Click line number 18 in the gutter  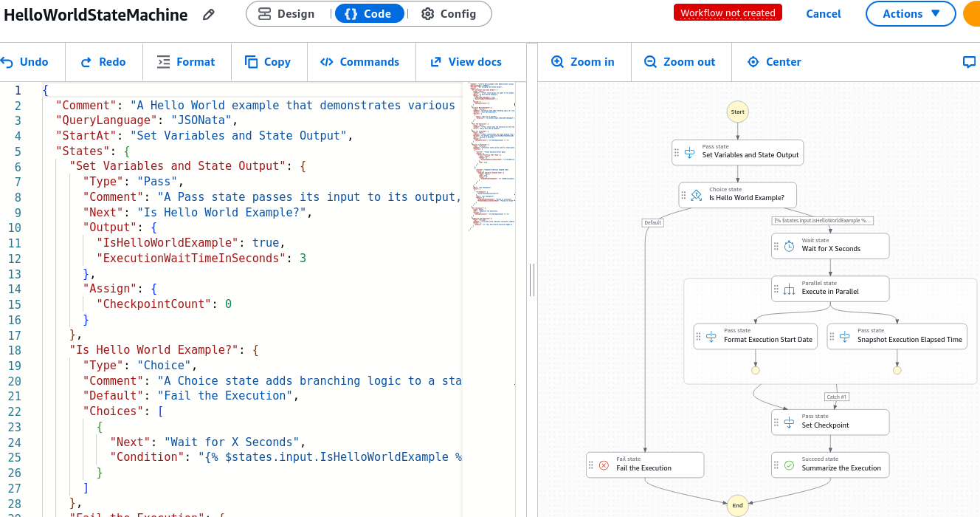(15, 350)
